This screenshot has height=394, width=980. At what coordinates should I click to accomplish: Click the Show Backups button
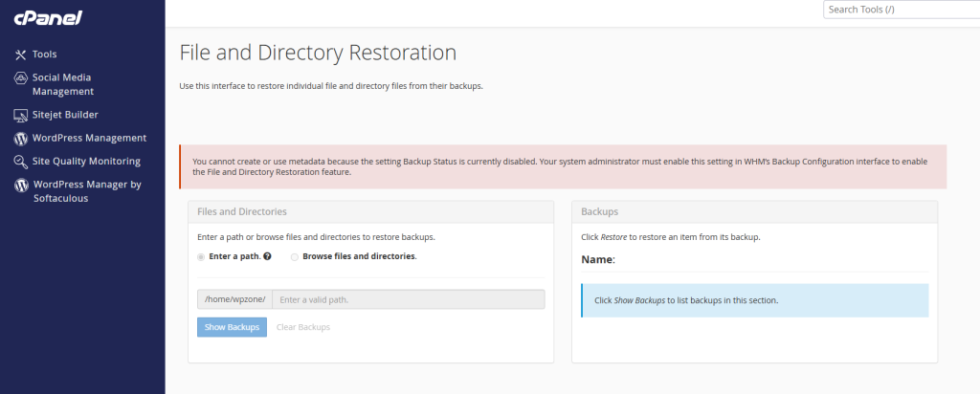(232, 327)
